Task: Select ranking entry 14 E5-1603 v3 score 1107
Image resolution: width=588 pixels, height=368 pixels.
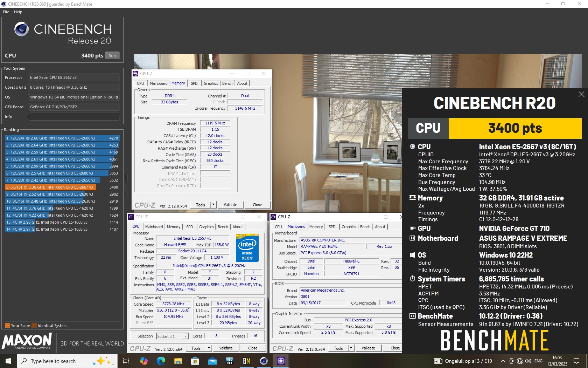Action: point(62,229)
